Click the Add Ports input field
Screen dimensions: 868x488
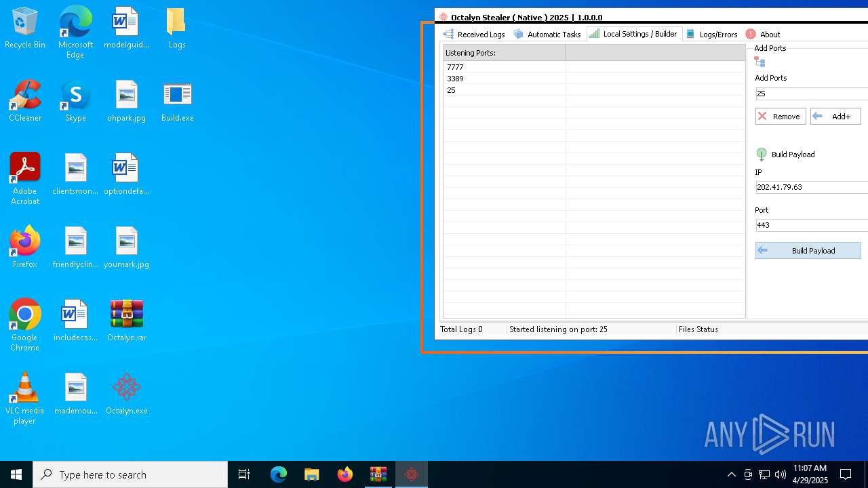pyautogui.click(x=812, y=94)
